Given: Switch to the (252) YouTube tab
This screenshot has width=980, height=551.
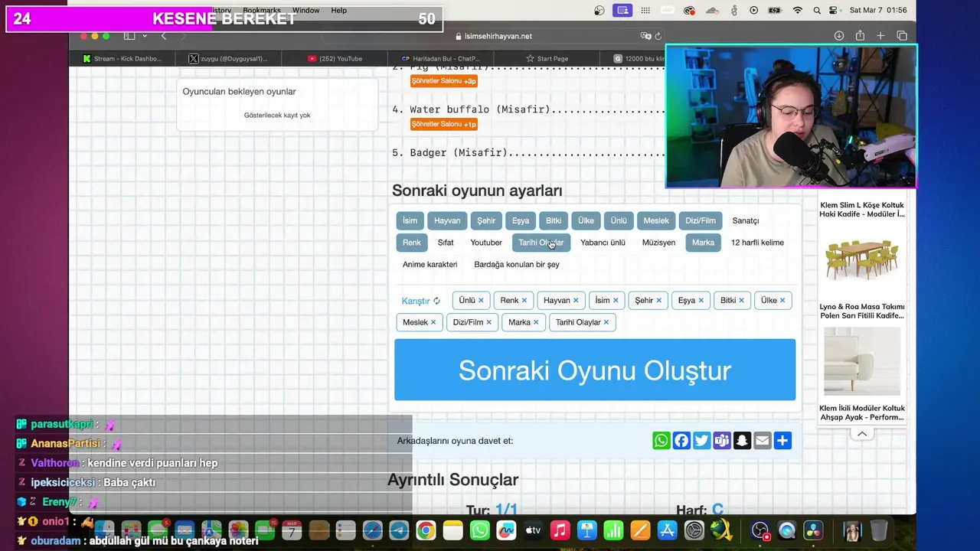Looking at the screenshot, I should (335, 58).
